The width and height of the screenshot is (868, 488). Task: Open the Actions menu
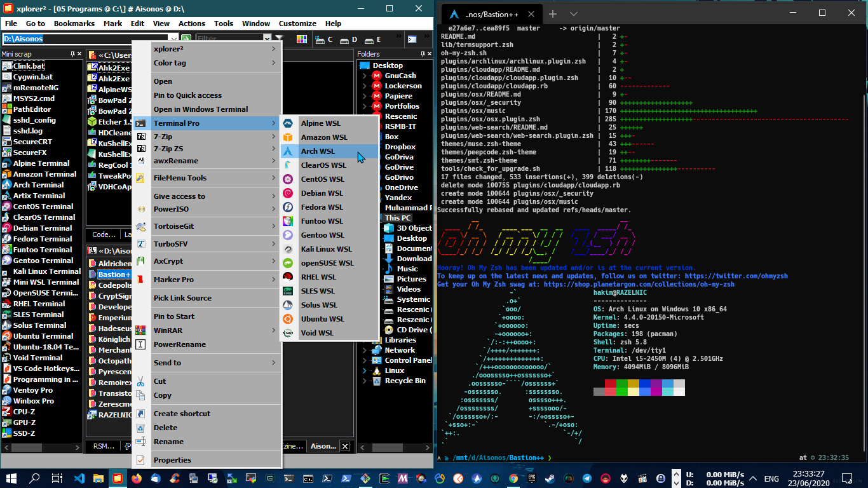click(192, 24)
